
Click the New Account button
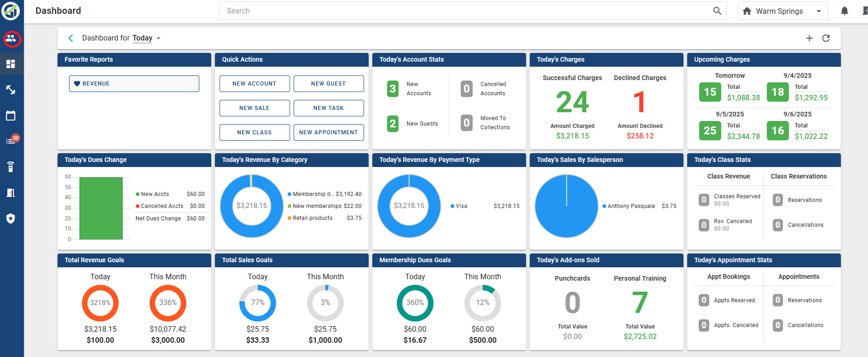(x=255, y=84)
